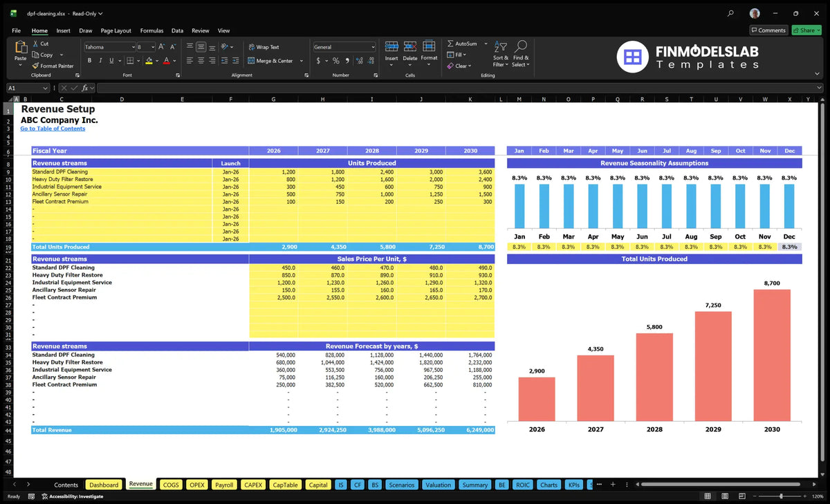Click the Bottom Align icon
The height and width of the screenshot is (504, 830).
(x=212, y=47)
